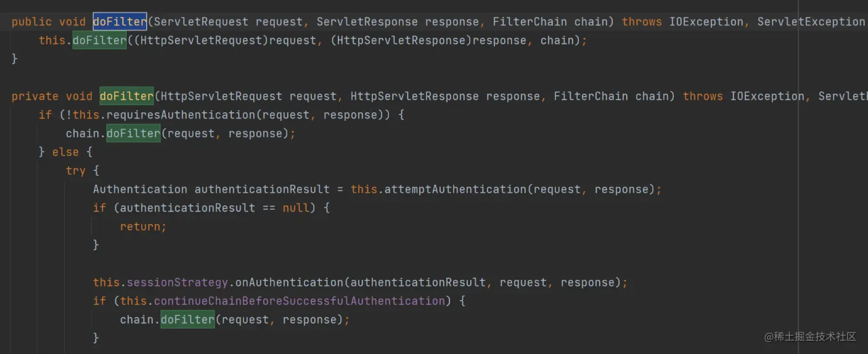Click the try keyword
Image resolution: width=868 pixels, height=354 pixels.
click(75, 171)
